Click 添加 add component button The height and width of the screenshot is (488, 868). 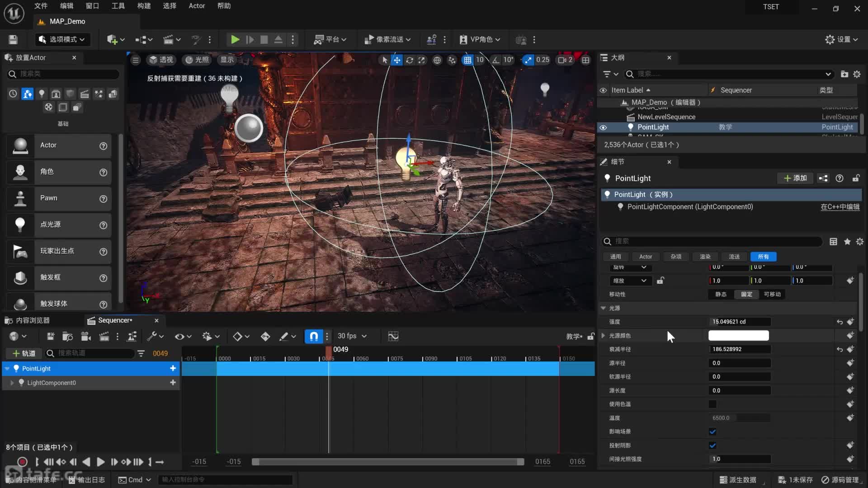click(x=795, y=178)
